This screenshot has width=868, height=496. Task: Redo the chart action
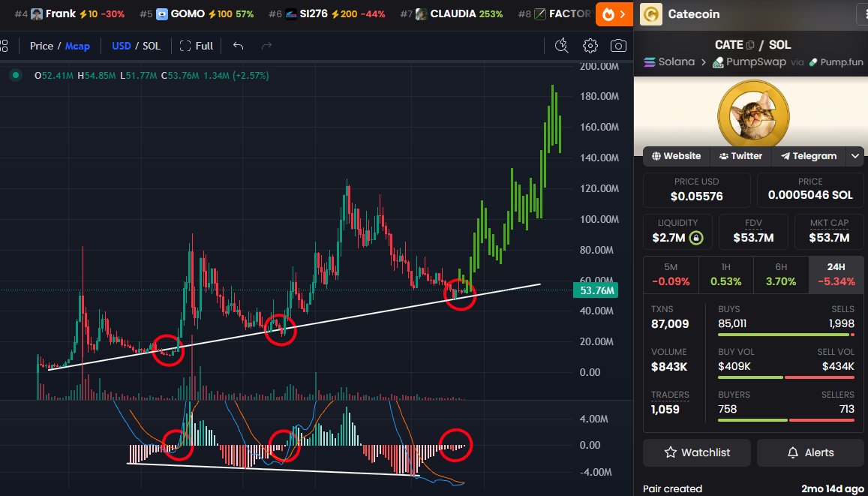266,45
